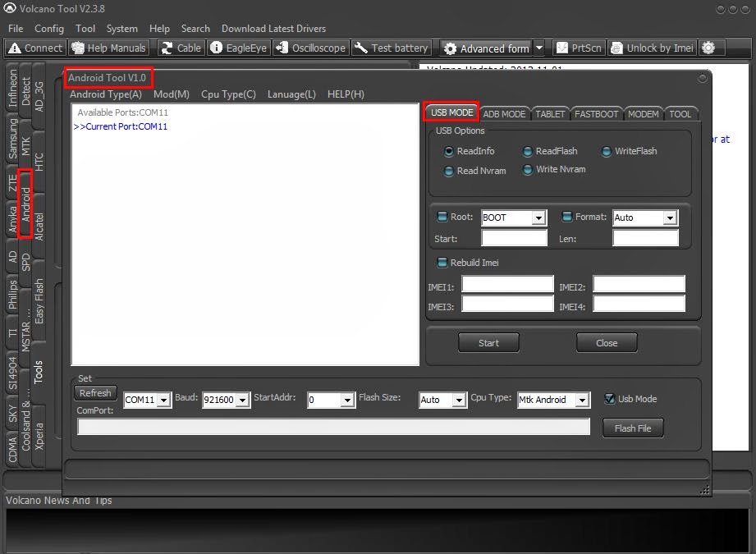Enable the Rebuild Imei checkbox
The image size is (756, 554).
pyautogui.click(x=442, y=263)
